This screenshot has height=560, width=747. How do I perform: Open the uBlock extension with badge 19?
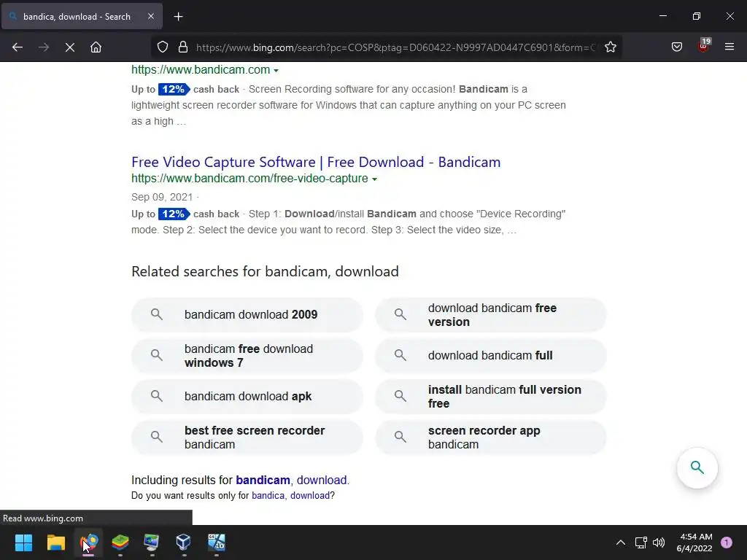click(703, 46)
